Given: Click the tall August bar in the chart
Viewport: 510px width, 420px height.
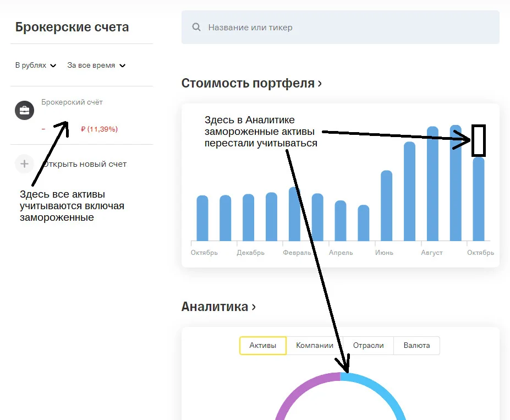Looking at the screenshot, I should (x=432, y=183).
